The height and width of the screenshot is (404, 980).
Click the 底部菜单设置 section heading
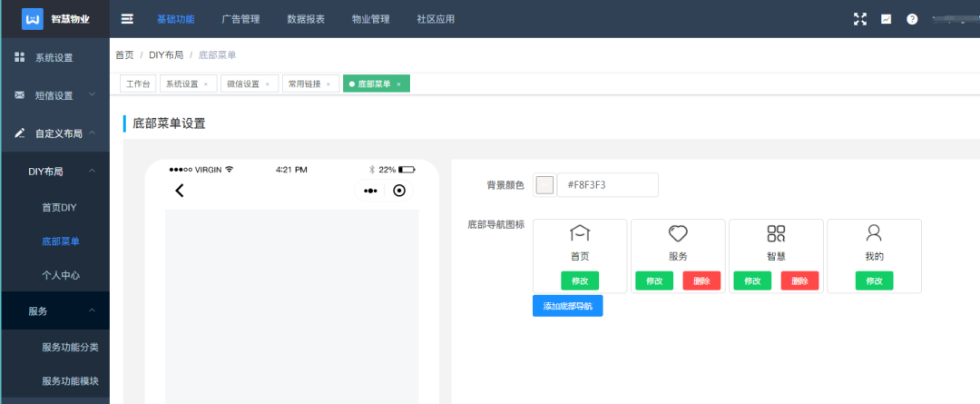click(170, 123)
